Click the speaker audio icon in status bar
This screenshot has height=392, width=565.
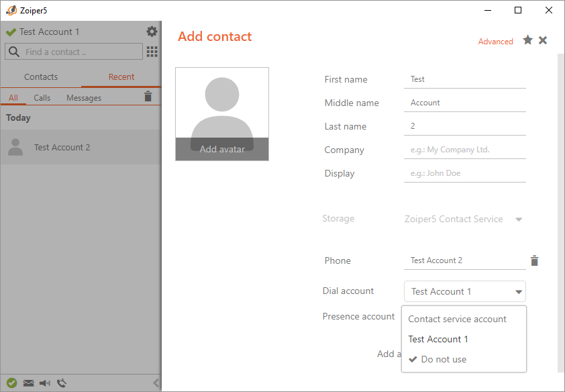click(x=45, y=383)
